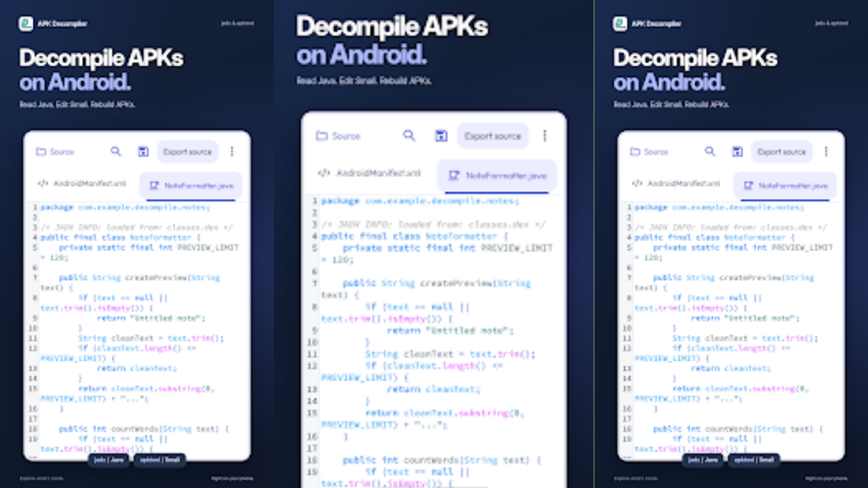This screenshot has height=488, width=868.
Task: Click the APK Decompiler logo in the left screenshot
Action: 26,24
